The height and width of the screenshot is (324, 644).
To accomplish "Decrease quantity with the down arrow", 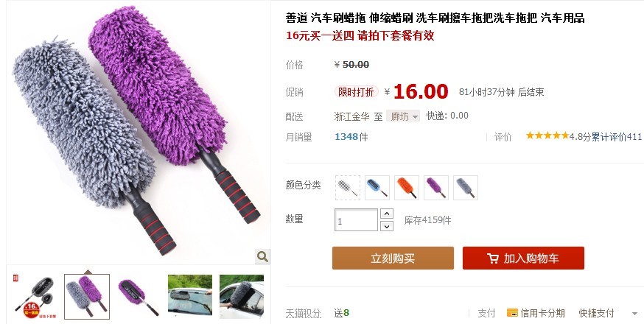I will tap(387, 226).
